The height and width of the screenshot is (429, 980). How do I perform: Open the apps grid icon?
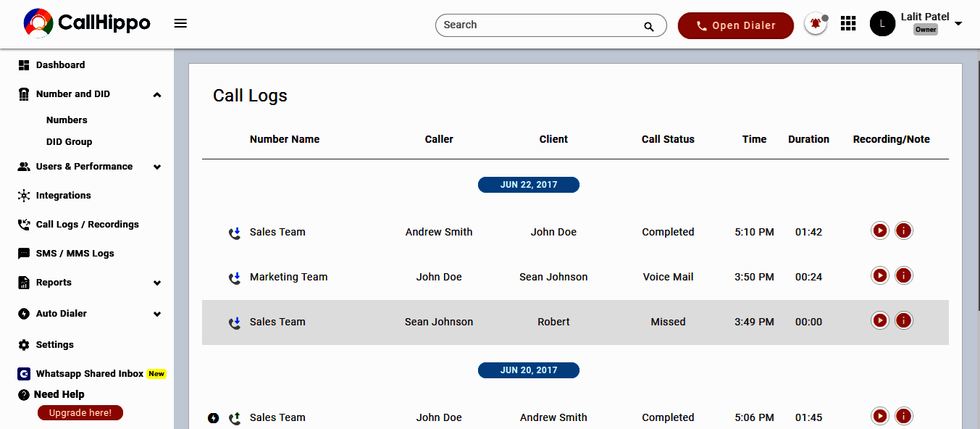[x=848, y=24]
